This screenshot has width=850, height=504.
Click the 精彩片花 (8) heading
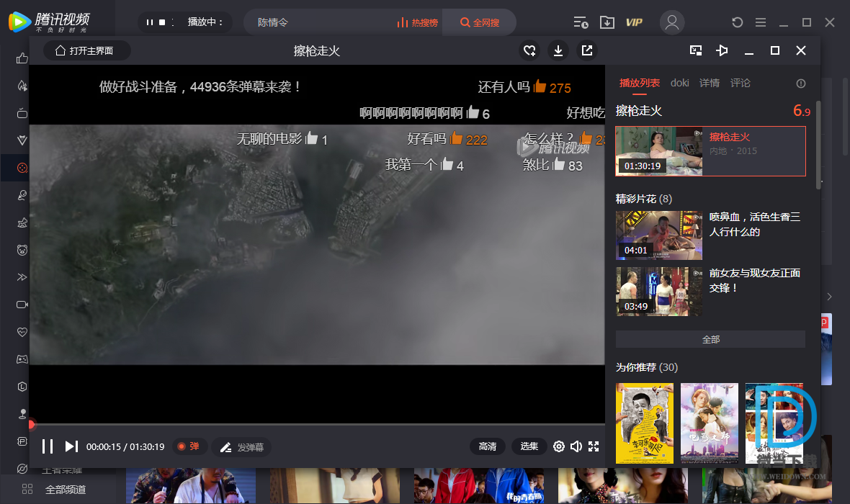click(644, 199)
